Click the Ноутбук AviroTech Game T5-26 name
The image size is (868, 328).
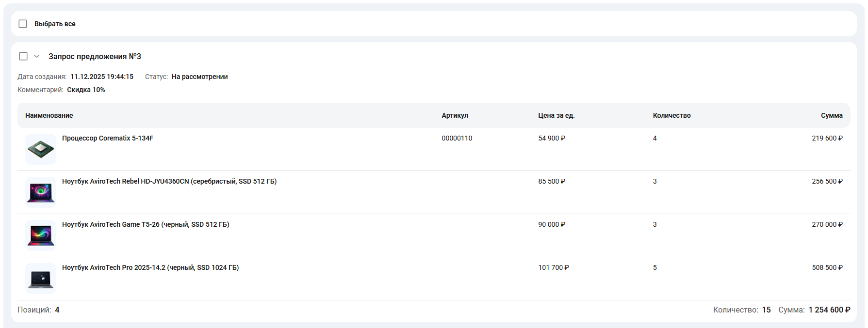click(x=146, y=224)
